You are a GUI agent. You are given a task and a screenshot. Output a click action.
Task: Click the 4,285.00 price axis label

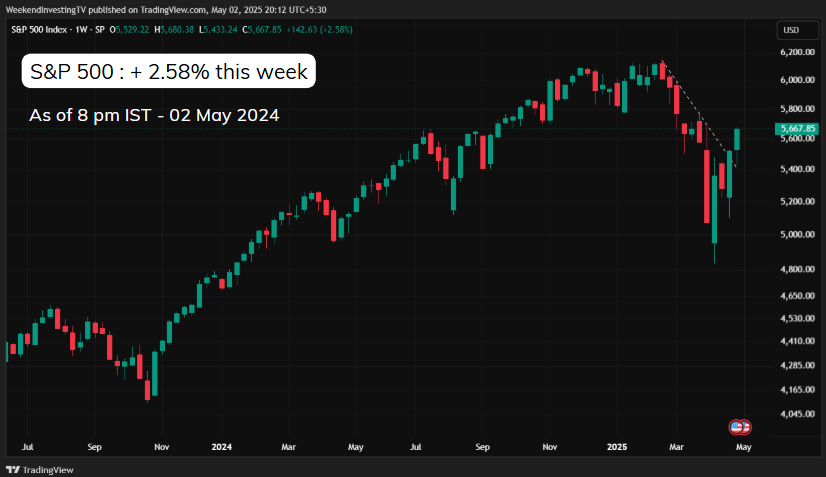point(798,365)
